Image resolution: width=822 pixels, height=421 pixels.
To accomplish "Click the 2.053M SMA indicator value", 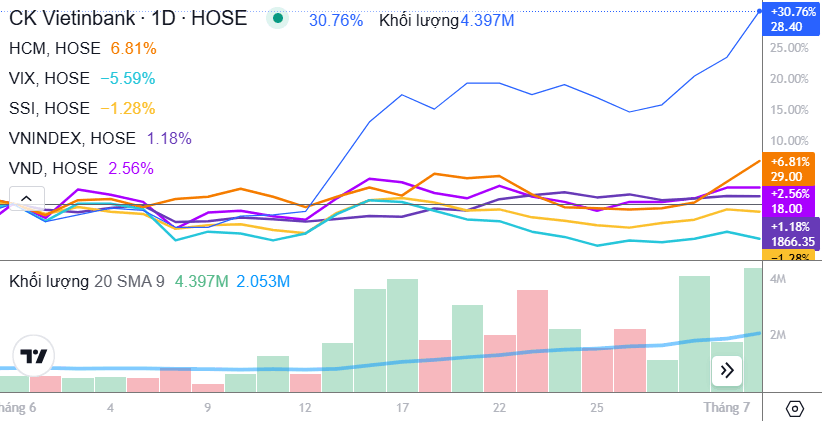I will 263,282.
